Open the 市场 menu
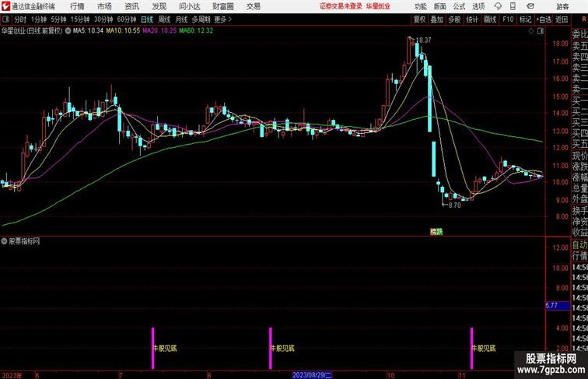This screenshot has height=379, width=588. 105,6
